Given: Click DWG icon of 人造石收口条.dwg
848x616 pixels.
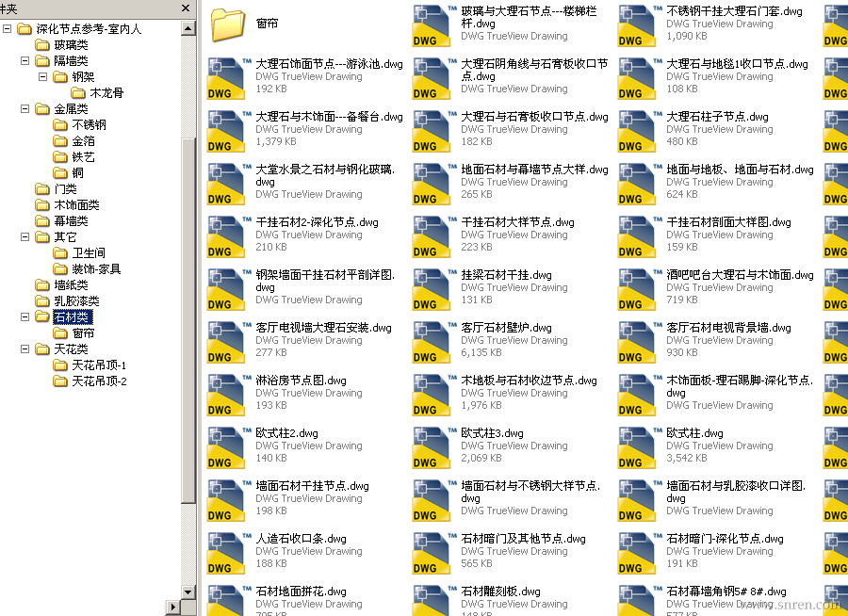Looking at the screenshot, I should [x=224, y=553].
